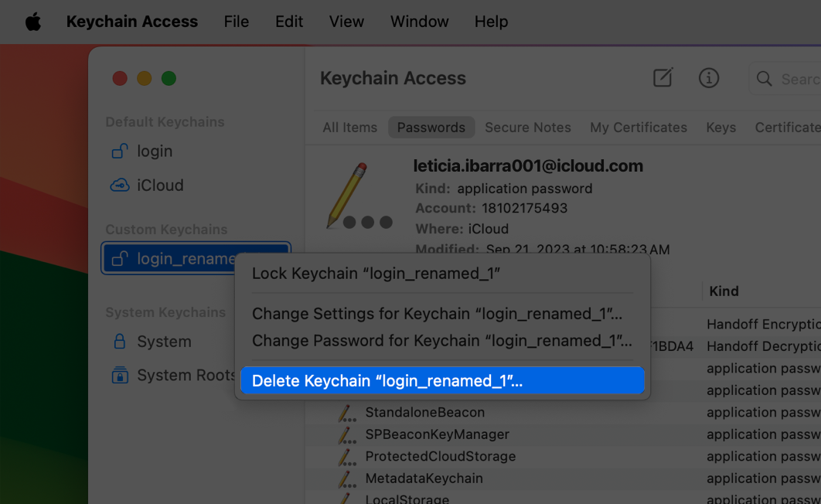Open the File menu

coord(236,22)
